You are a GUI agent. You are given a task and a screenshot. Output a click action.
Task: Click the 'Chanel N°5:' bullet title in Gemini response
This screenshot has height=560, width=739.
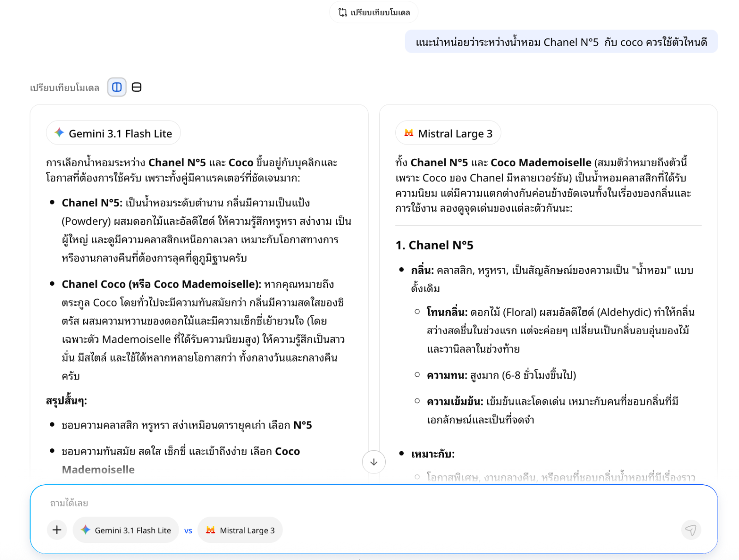[92, 203]
